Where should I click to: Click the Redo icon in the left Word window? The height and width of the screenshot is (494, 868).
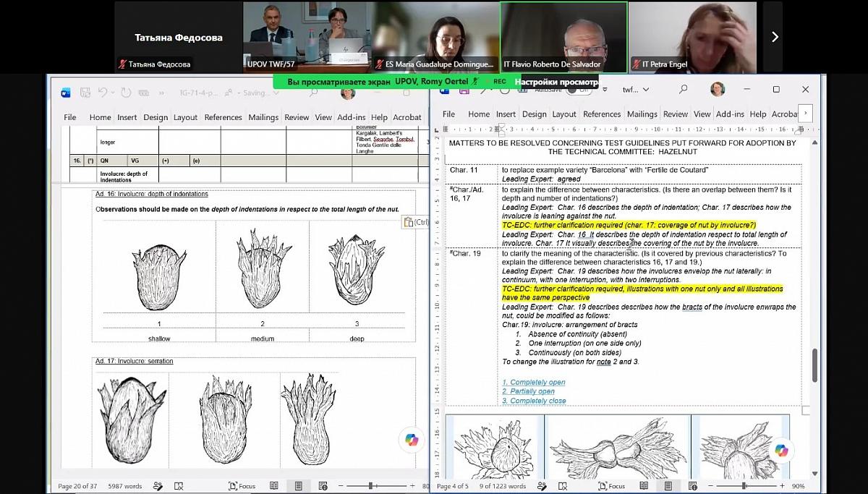[x=126, y=93]
